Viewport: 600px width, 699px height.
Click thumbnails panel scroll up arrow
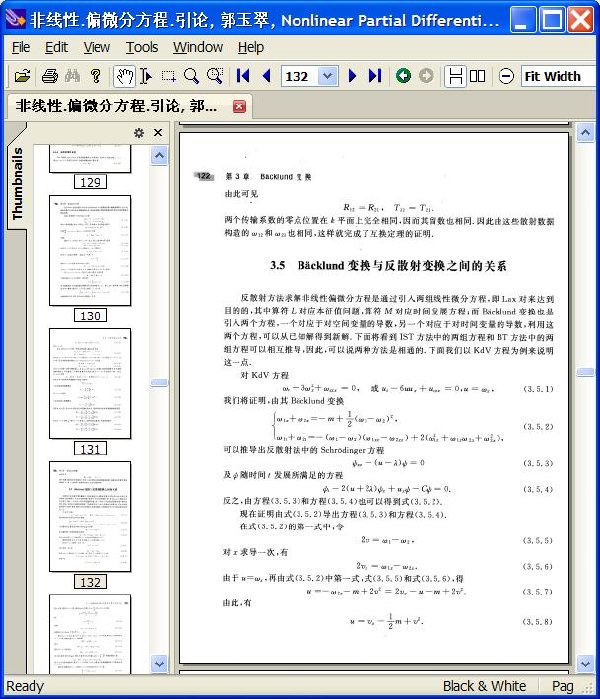(159, 156)
